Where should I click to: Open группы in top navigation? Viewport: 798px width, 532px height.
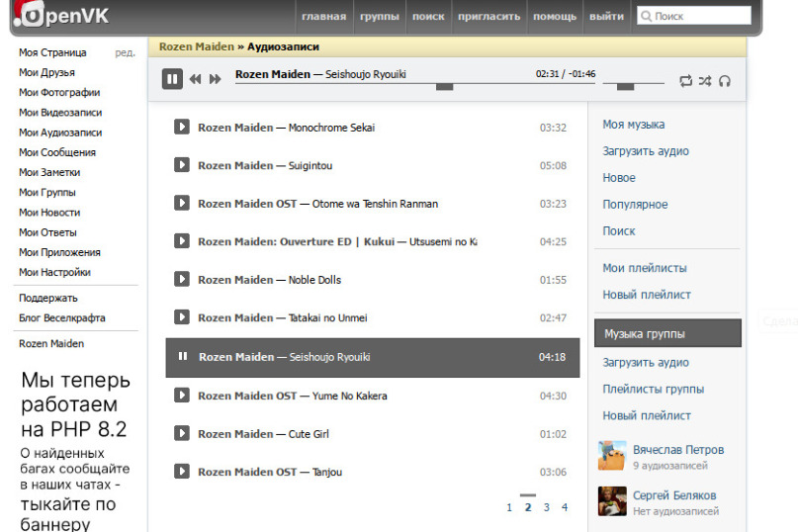pos(379,16)
